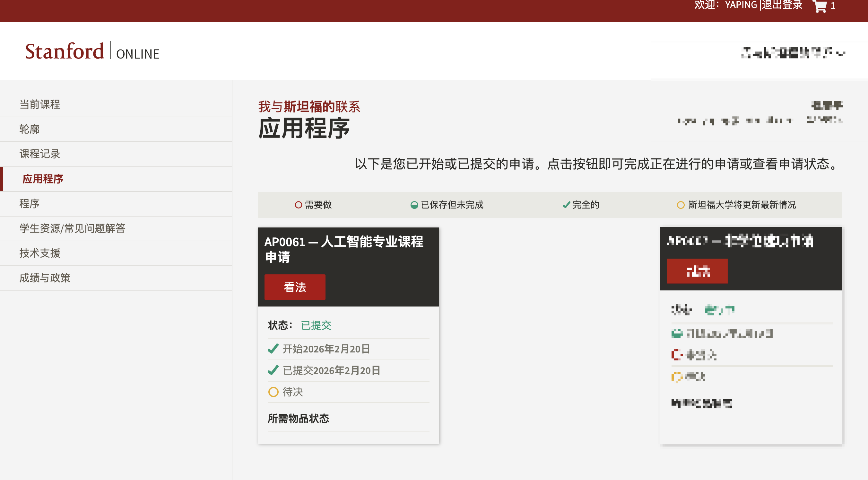Open 当前课程 in the sidebar

(116, 104)
